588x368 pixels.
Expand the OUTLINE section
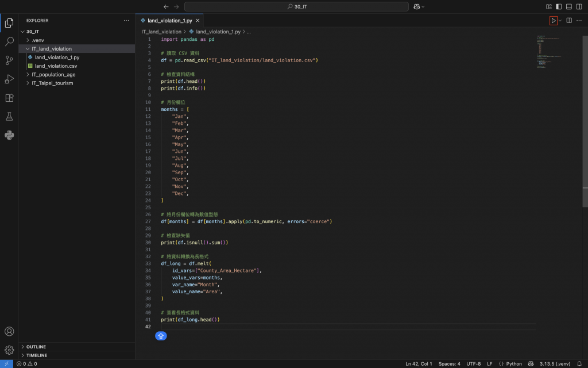[36, 347]
